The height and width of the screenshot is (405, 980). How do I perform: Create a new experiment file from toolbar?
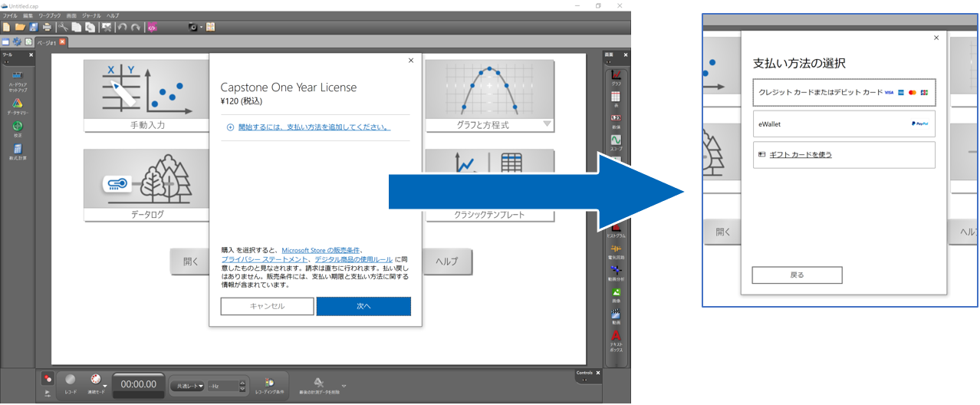(6, 27)
